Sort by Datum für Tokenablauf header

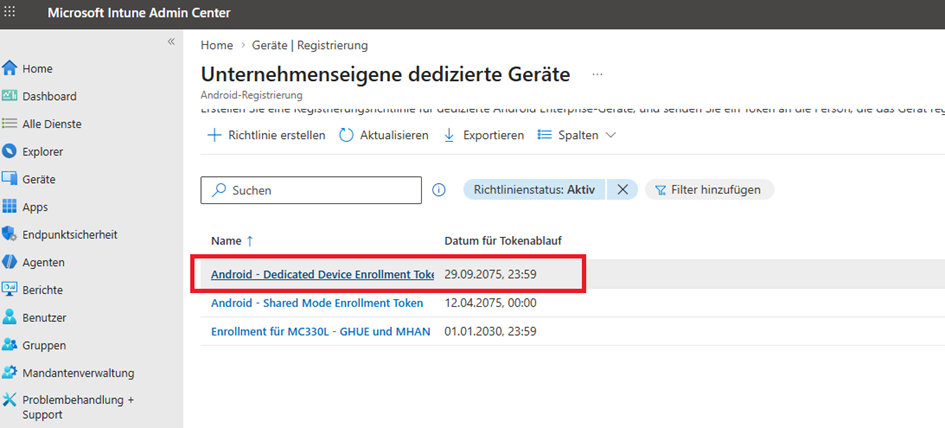coord(503,241)
